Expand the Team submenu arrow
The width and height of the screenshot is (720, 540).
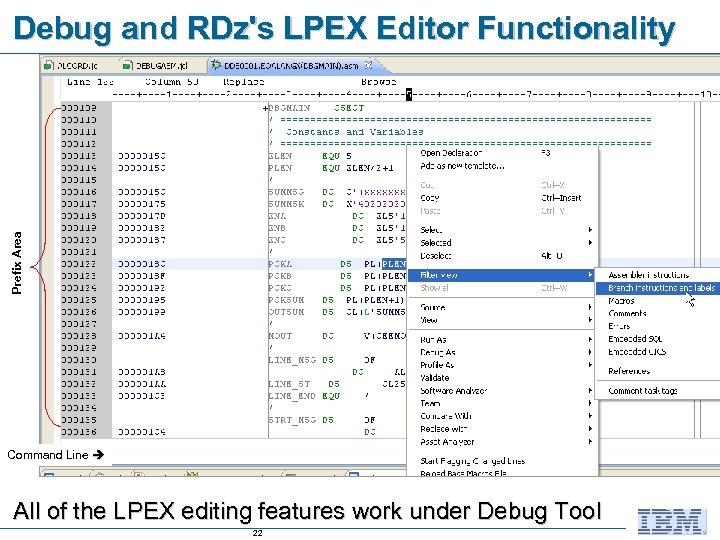coord(590,403)
